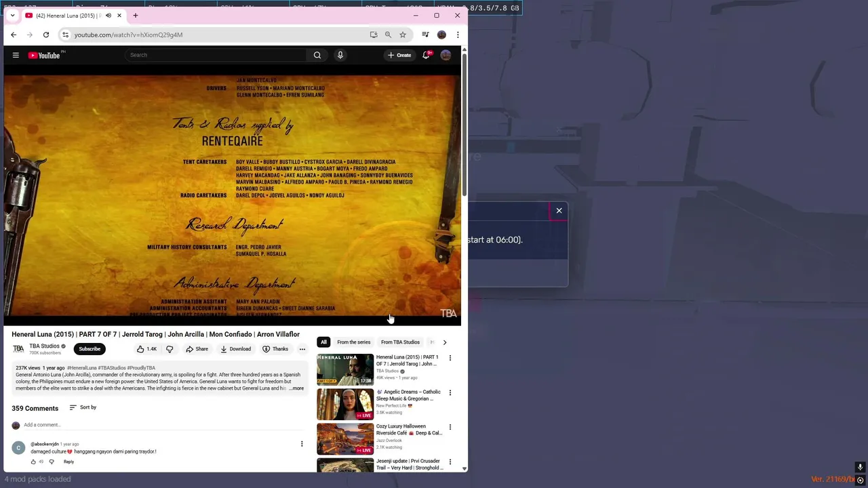Open a new browser tab
Image resolution: width=868 pixels, height=488 pixels.
[x=136, y=16]
